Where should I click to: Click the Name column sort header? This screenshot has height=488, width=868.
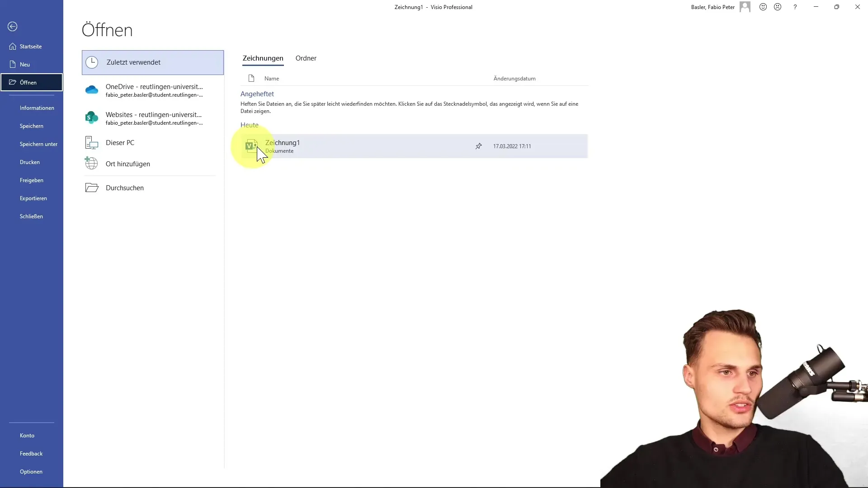point(272,79)
